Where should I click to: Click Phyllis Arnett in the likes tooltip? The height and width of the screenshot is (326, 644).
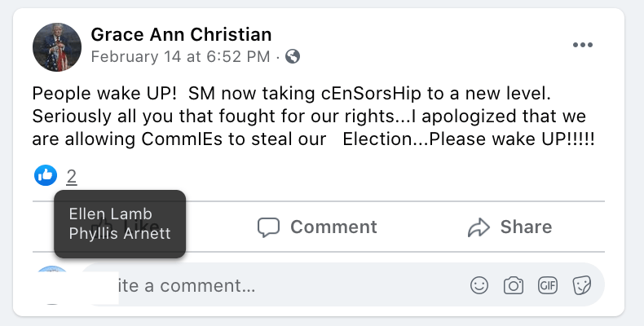tap(119, 232)
